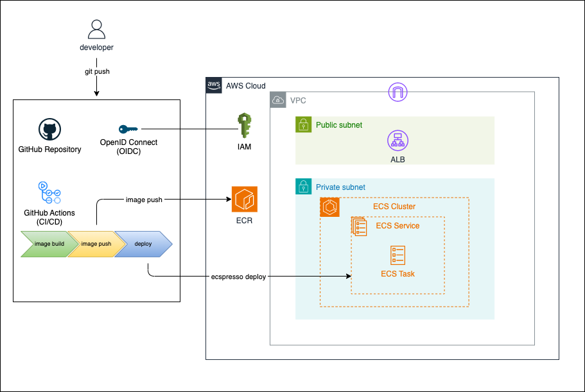Click the purple ALB load balancer icon
The height and width of the screenshot is (392, 585).
pyautogui.click(x=397, y=141)
